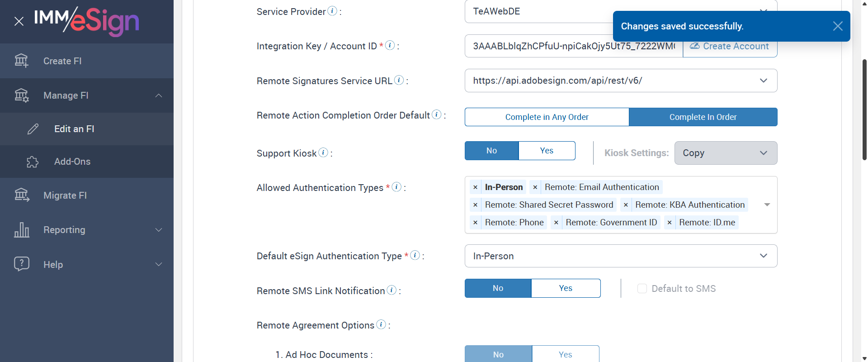Show info for Integration Key / Account ID
The width and height of the screenshot is (868, 362).
tap(390, 45)
